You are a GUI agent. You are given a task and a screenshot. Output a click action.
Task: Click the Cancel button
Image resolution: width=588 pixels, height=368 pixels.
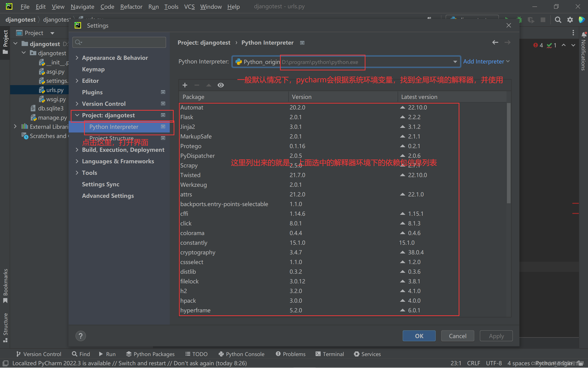(x=458, y=336)
